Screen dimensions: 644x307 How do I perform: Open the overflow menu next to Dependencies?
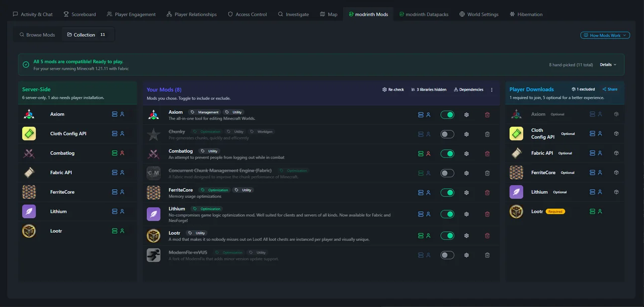click(x=492, y=89)
